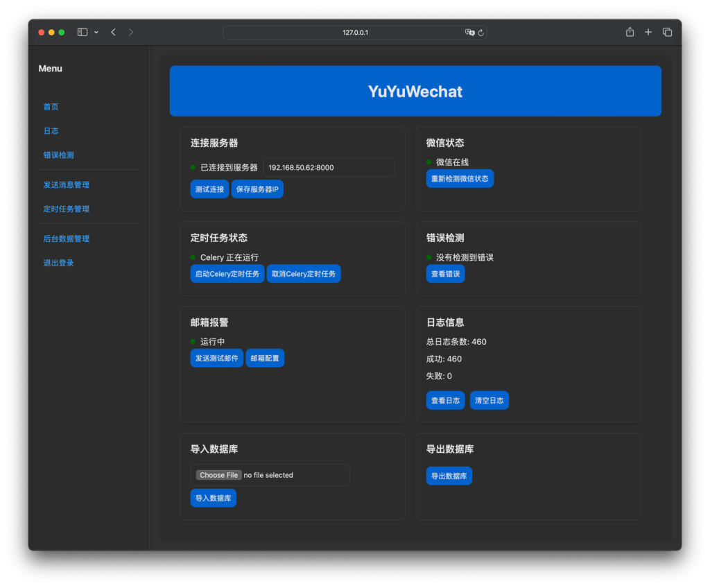The image size is (710, 588).
Task: Click the 发送测试邮件 button
Action: click(216, 358)
